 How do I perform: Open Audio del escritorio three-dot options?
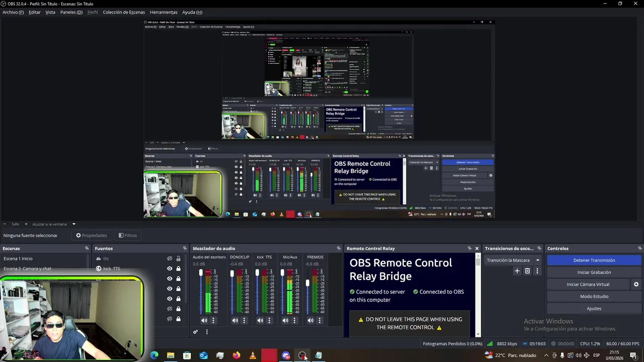213,320
